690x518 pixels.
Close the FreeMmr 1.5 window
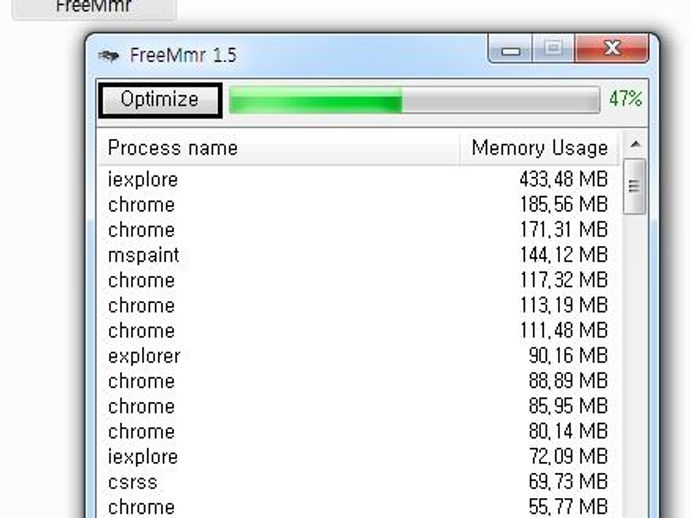612,49
